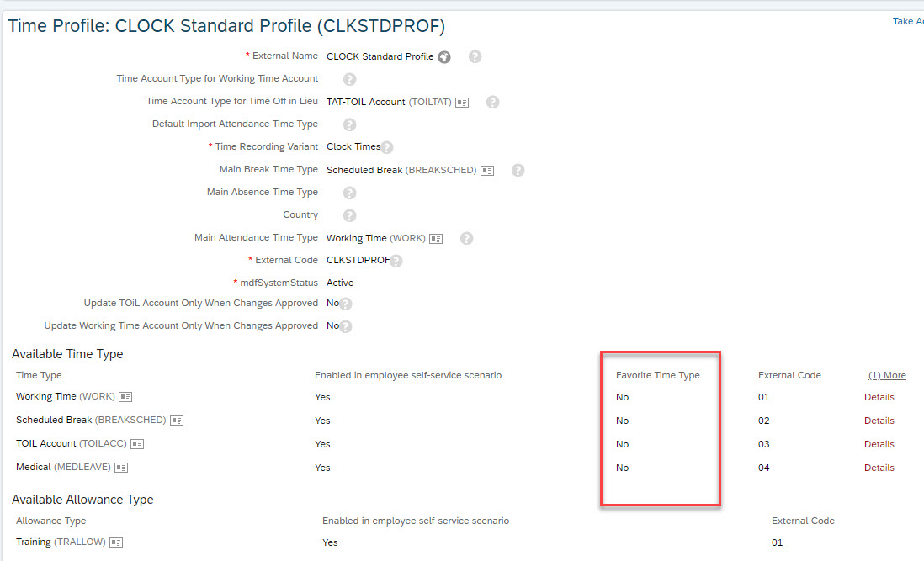This screenshot has height=561, width=924.
Task: Click Working Time (WORK) in the time type table
Action: (x=66, y=396)
